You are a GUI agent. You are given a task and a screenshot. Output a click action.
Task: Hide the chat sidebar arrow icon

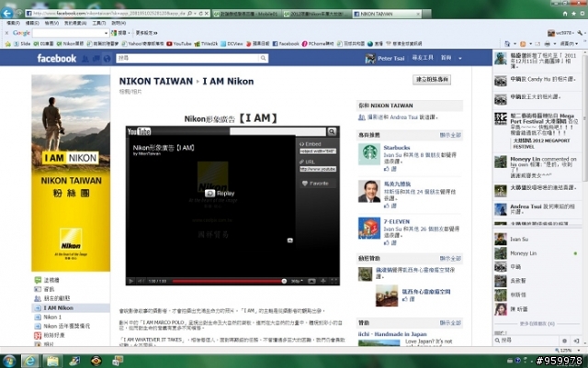(576, 340)
